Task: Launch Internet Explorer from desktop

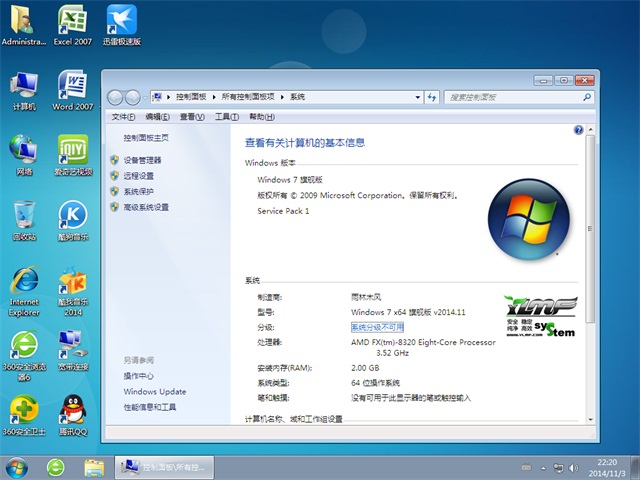Action: [x=24, y=291]
